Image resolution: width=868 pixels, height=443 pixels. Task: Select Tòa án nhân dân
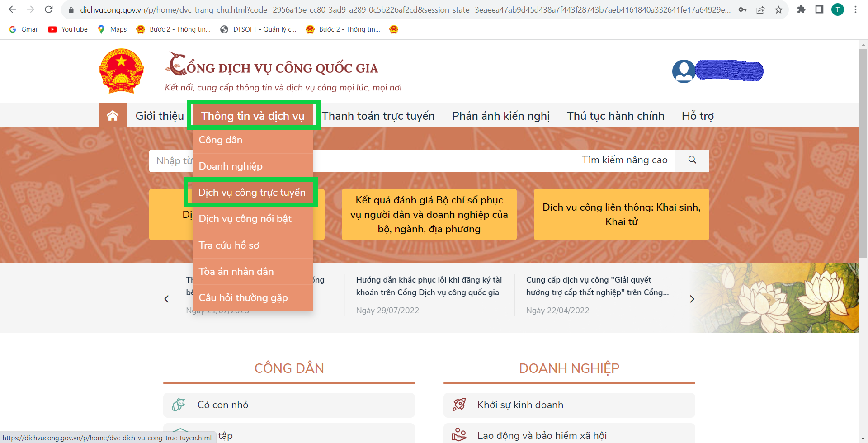[x=253, y=271]
